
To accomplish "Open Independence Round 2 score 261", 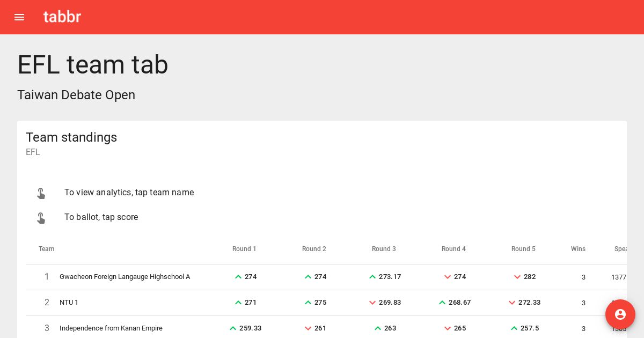I will [320, 328].
